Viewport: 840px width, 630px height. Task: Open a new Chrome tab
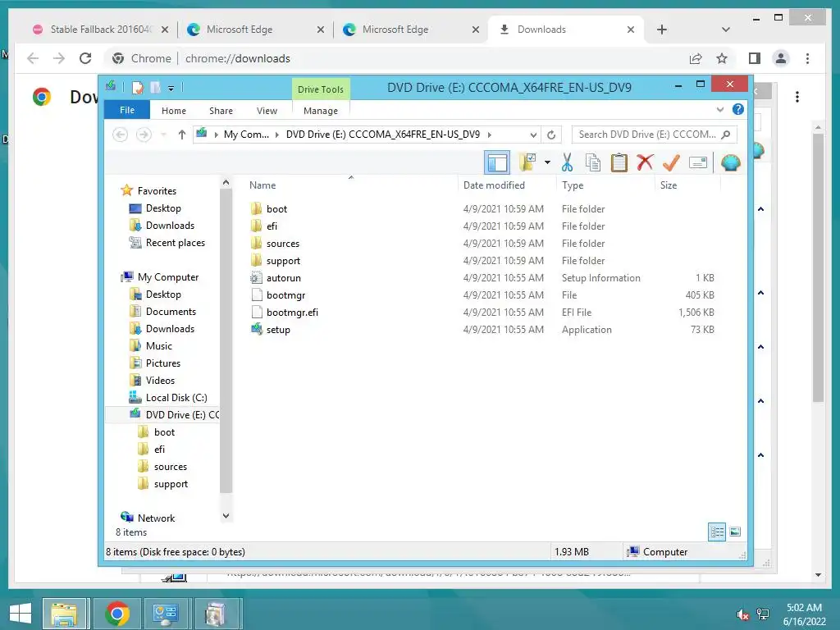[662, 30]
